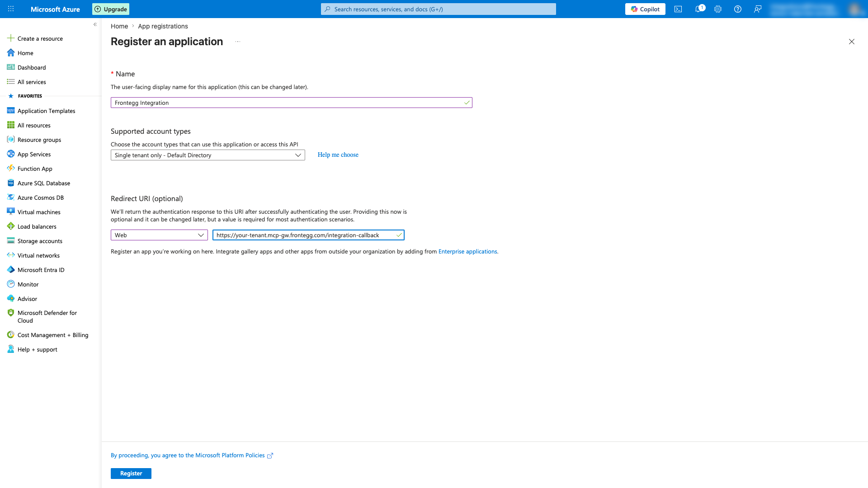
Task: Click the Virtual networks icon
Action: 11,255
